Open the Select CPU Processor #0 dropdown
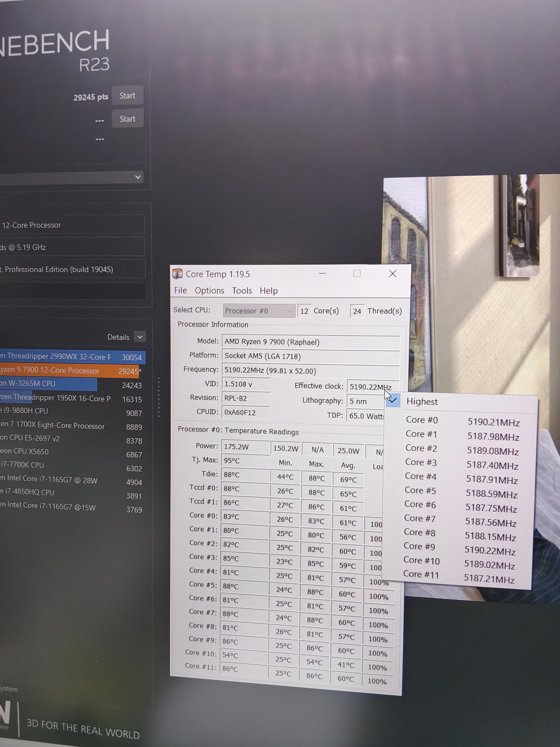This screenshot has height=747, width=560. [x=258, y=311]
